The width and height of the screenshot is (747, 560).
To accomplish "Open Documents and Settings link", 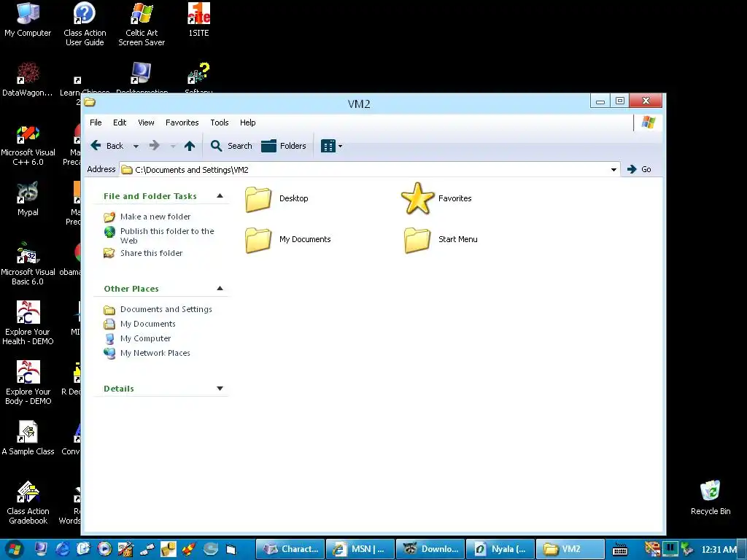I will pyautogui.click(x=166, y=309).
